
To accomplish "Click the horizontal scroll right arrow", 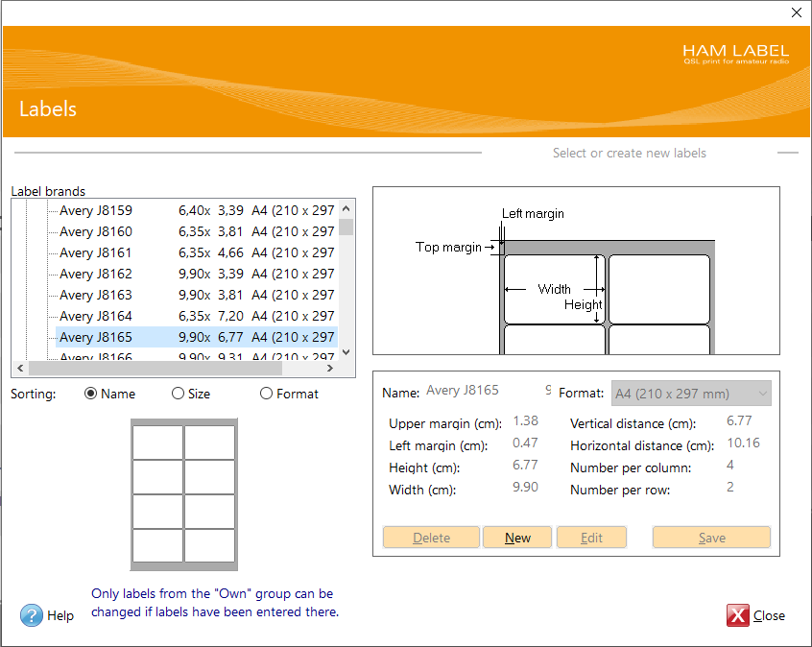I will [330, 369].
